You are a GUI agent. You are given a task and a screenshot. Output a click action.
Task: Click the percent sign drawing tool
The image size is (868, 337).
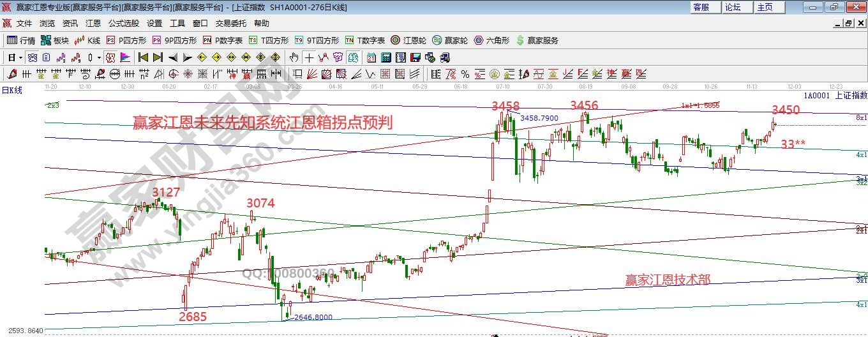click(x=465, y=73)
